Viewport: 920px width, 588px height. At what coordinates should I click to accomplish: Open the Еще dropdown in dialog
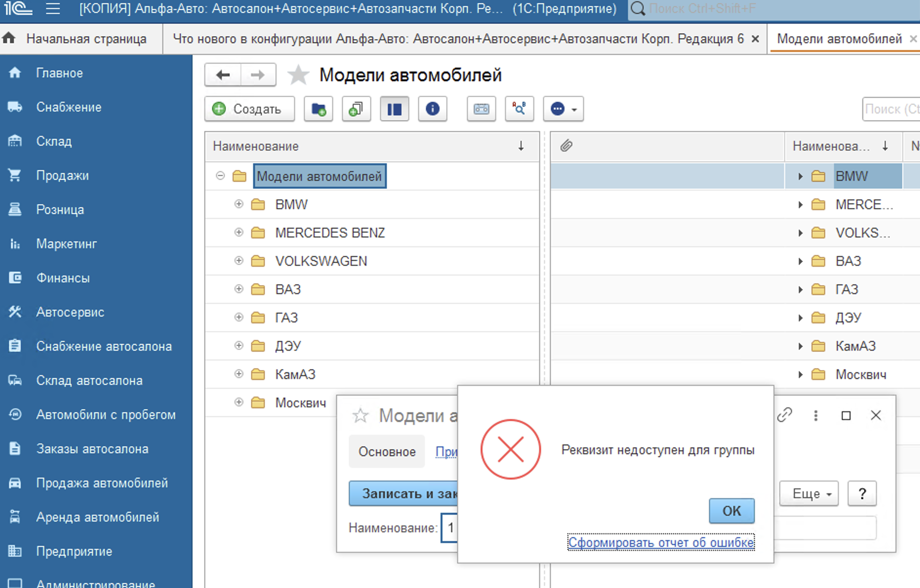(x=809, y=494)
